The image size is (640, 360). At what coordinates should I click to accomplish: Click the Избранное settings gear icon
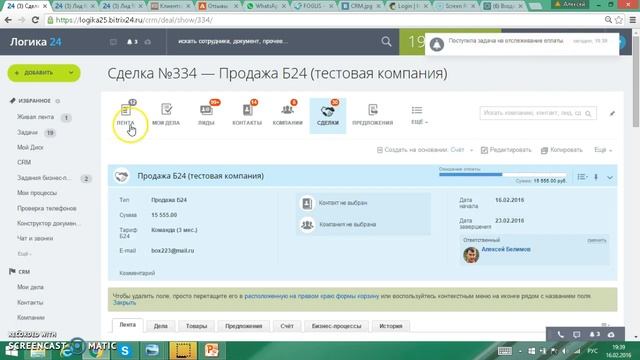click(x=58, y=101)
